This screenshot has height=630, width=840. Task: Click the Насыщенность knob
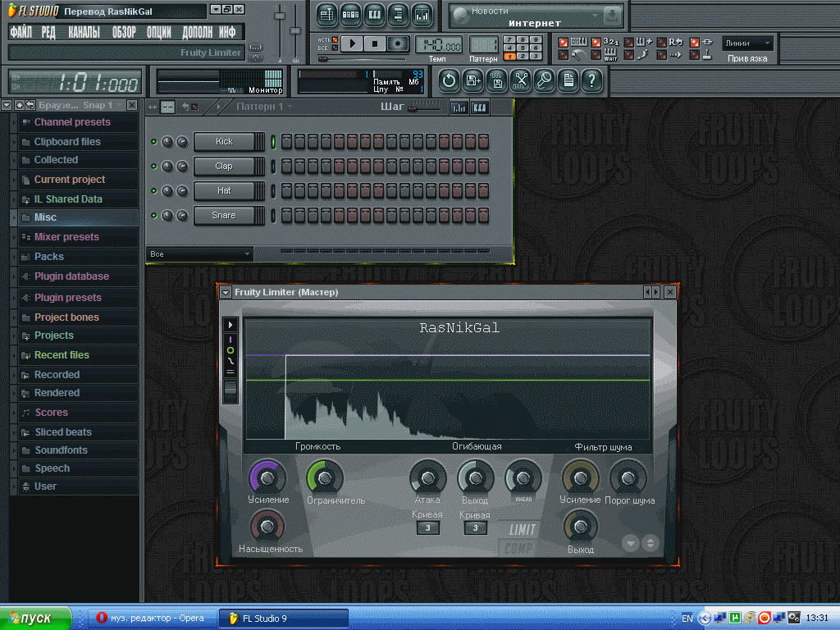click(267, 527)
